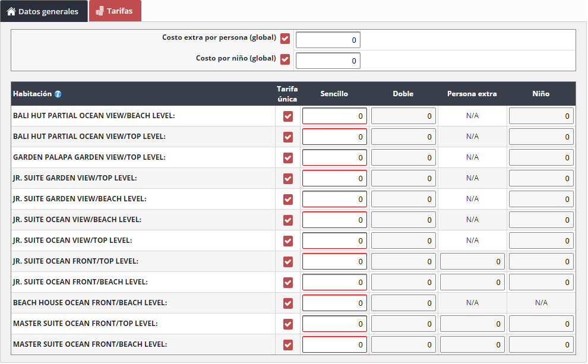Screen dimensions: 588x364
Task: Click Sencillo field for Jr. Suite Garden View/Top
Action: [334, 179]
